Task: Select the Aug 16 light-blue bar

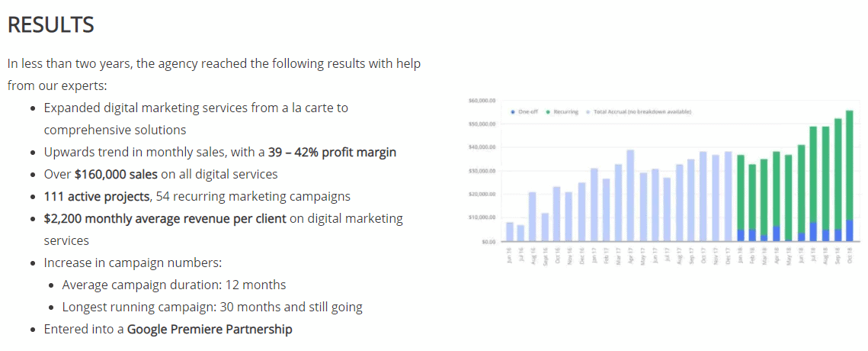Action: (x=533, y=217)
